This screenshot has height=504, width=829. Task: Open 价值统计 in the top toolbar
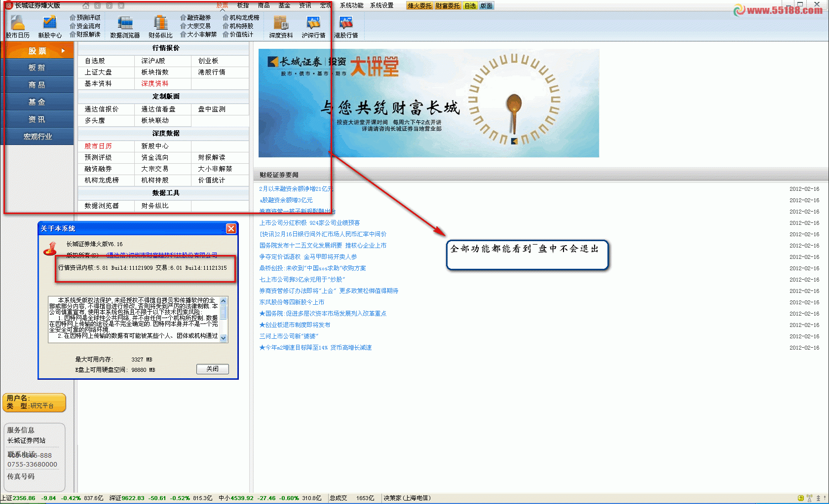238,35
